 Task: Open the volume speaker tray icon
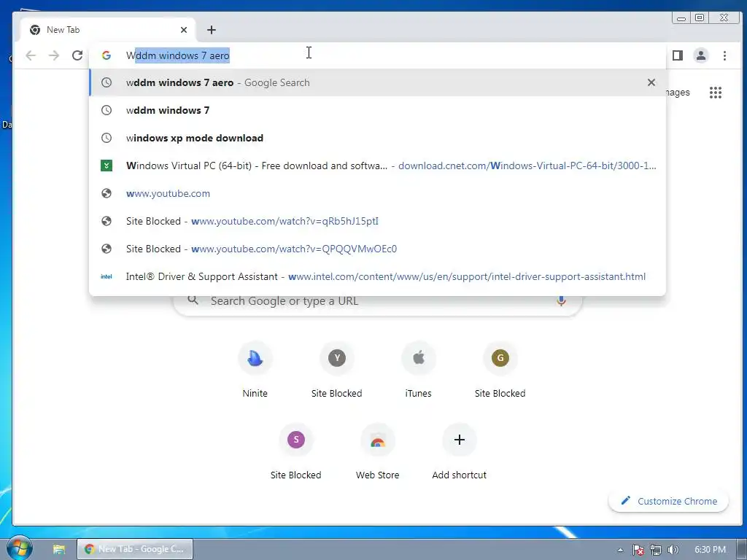tap(673, 550)
